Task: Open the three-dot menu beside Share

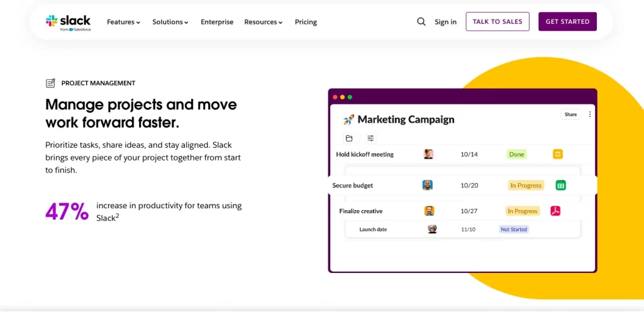Action: click(x=590, y=114)
